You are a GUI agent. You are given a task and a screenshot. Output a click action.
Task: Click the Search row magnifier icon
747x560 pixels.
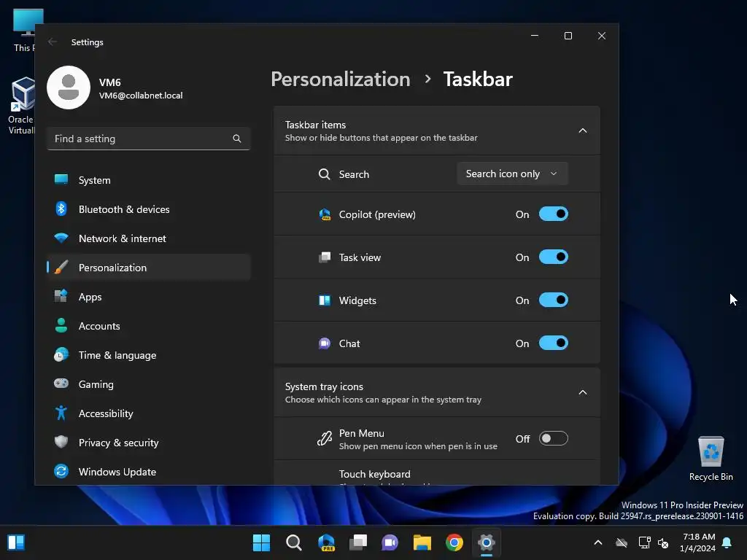[325, 174]
